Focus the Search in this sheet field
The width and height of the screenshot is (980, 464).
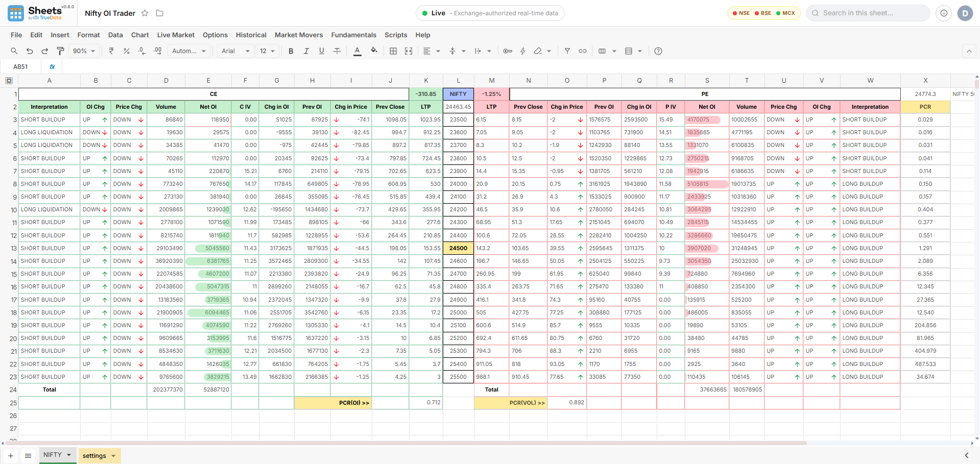(x=868, y=13)
